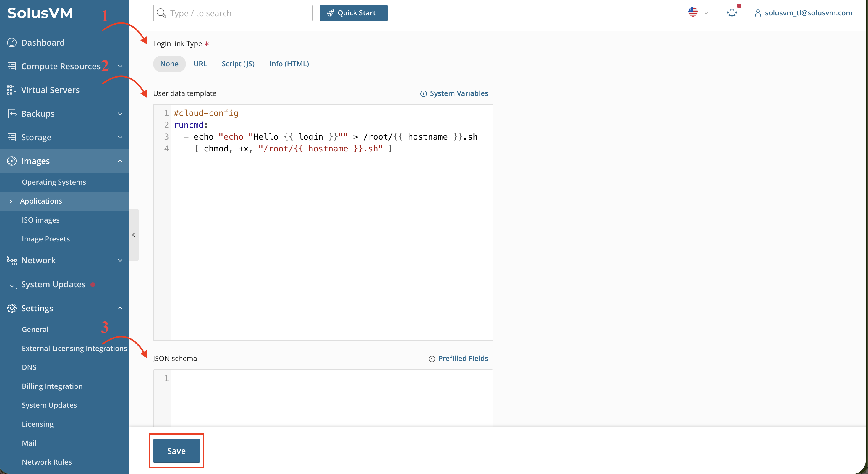Click the runcmd: line in editor
The height and width of the screenshot is (474, 868).
pos(191,125)
